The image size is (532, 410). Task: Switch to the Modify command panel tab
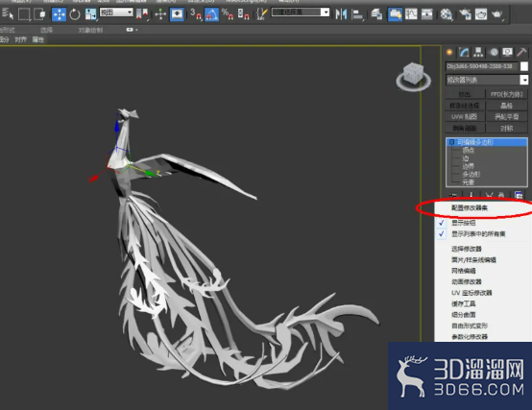point(464,52)
